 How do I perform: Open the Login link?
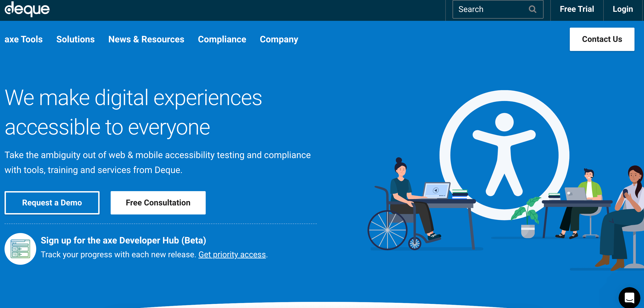click(623, 9)
